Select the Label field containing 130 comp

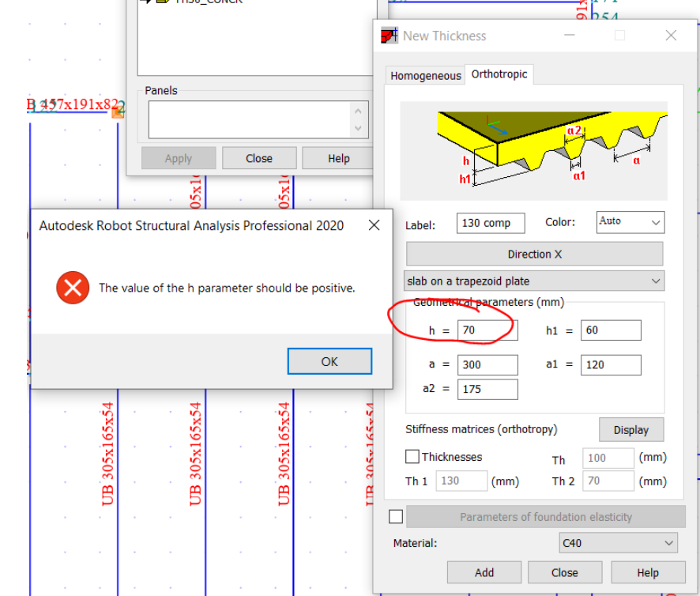click(490, 223)
